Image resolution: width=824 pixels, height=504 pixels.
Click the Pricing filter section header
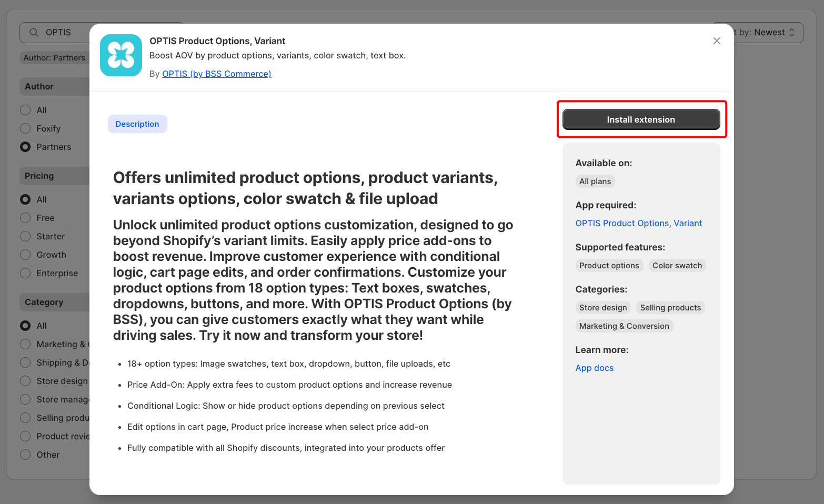pos(55,176)
